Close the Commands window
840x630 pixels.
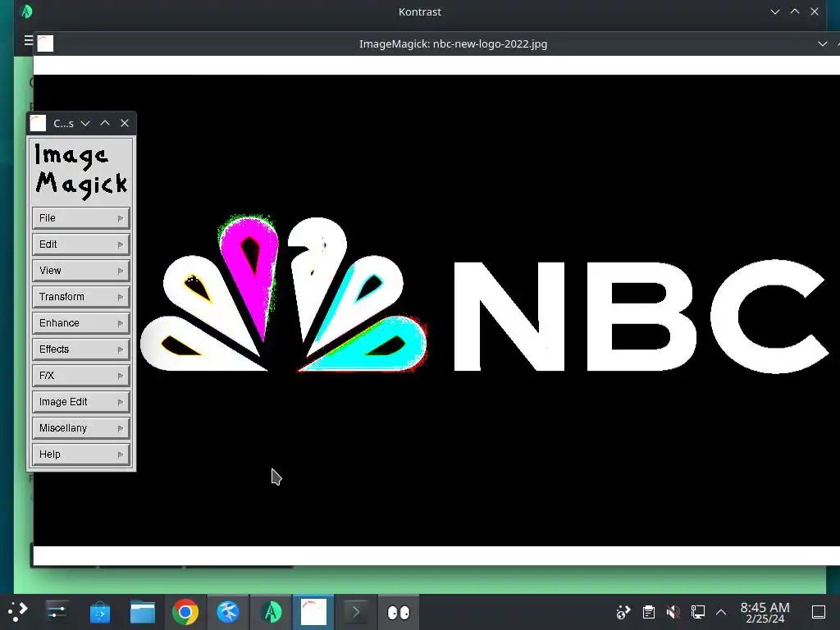point(125,123)
